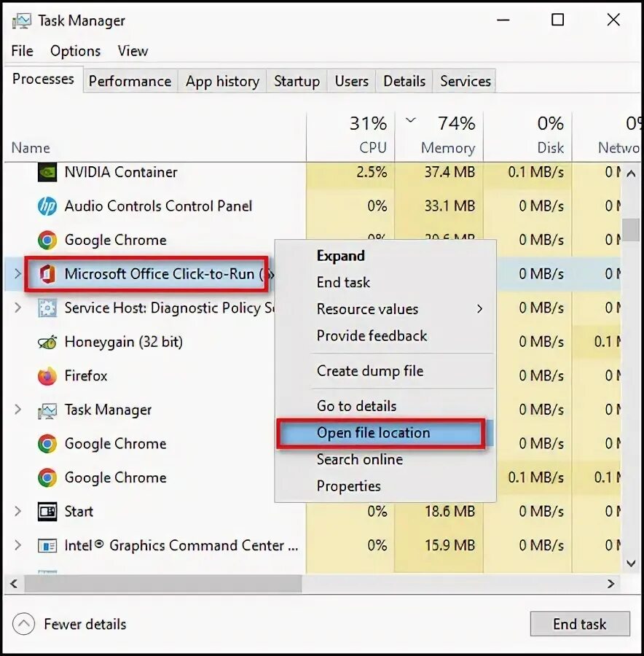Switch to the Startup tab

[297, 81]
